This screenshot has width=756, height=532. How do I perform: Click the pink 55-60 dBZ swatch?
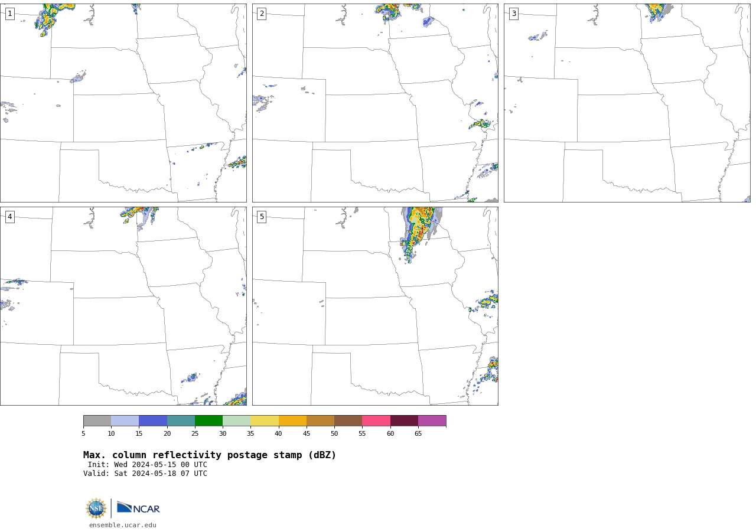click(376, 420)
